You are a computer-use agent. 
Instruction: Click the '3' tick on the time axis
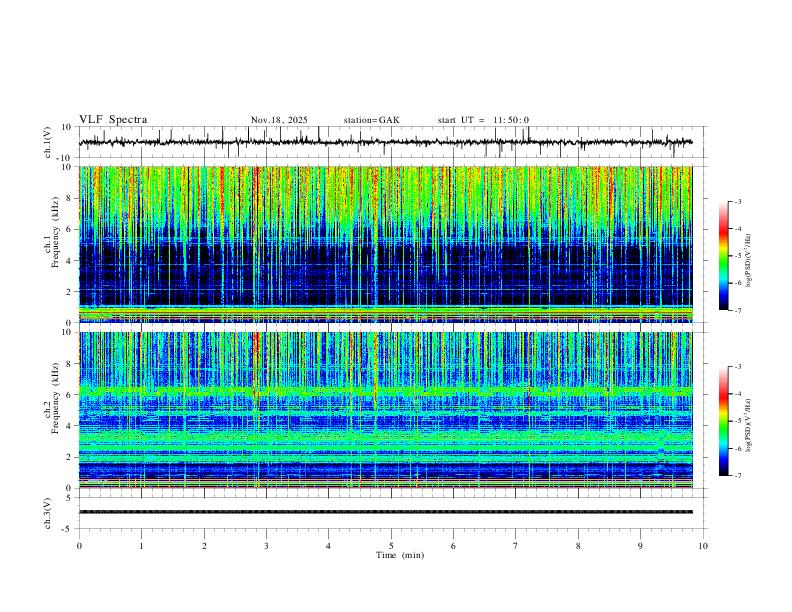tap(266, 546)
